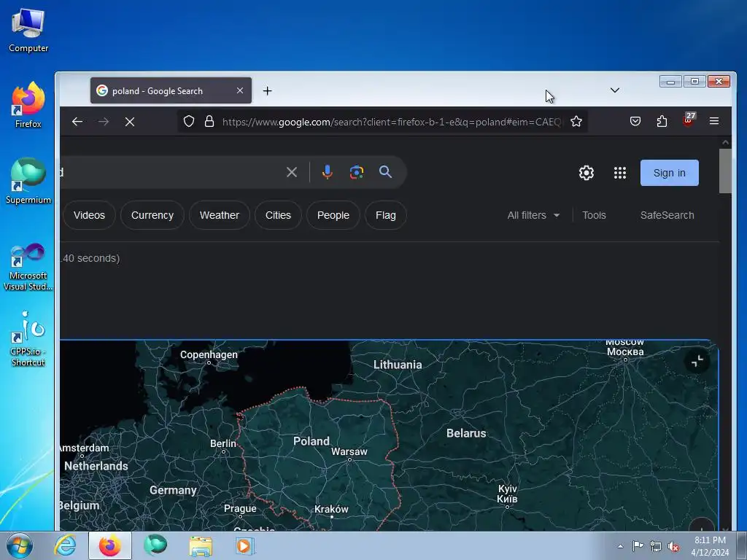Click the page vertical scrollbar thumb
The width and height of the screenshot is (747, 560).
(x=725, y=171)
